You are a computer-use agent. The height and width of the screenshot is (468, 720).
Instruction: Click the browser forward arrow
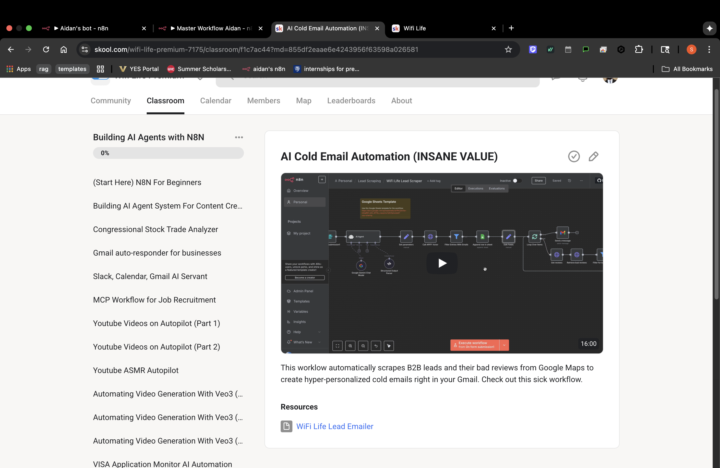click(x=28, y=50)
